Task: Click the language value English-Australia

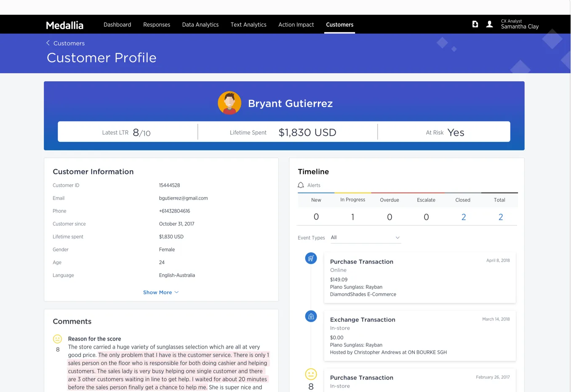Action: tap(177, 275)
